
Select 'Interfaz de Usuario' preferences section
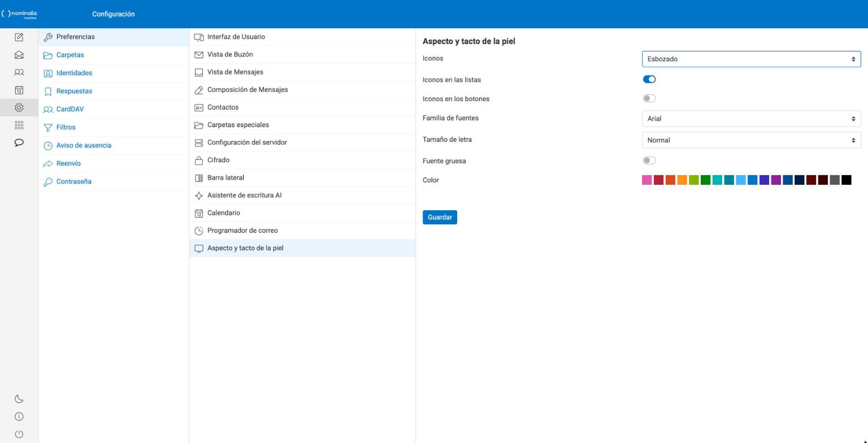[302, 37]
